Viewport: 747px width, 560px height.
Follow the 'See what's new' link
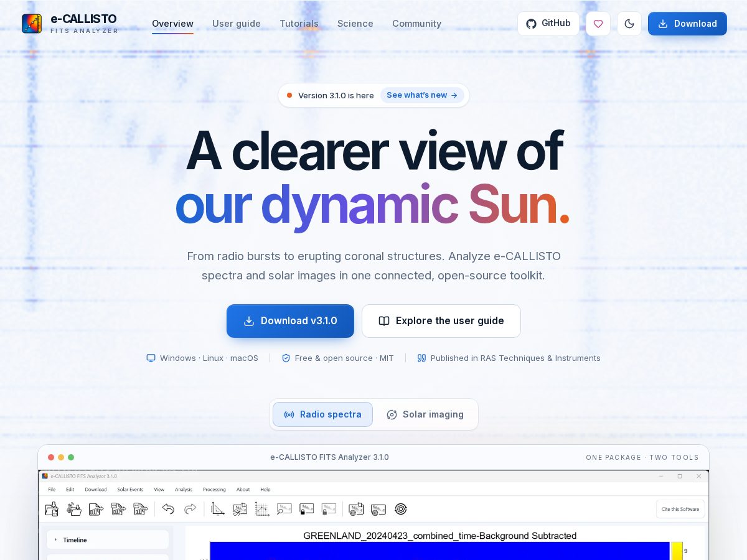[422, 95]
